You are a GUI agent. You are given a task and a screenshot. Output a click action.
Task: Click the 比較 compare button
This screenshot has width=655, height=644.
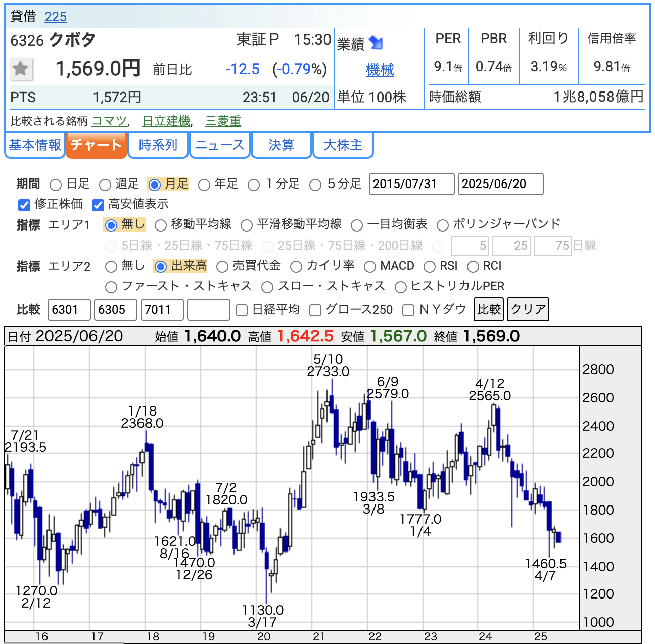(x=489, y=309)
